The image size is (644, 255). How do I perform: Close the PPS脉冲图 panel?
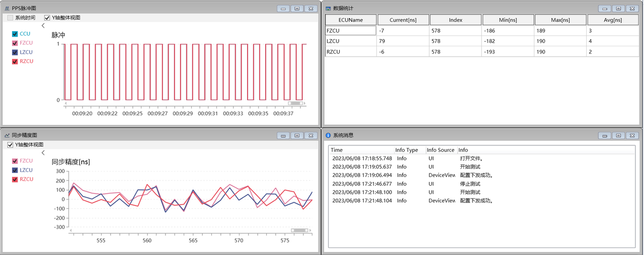[x=311, y=9]
